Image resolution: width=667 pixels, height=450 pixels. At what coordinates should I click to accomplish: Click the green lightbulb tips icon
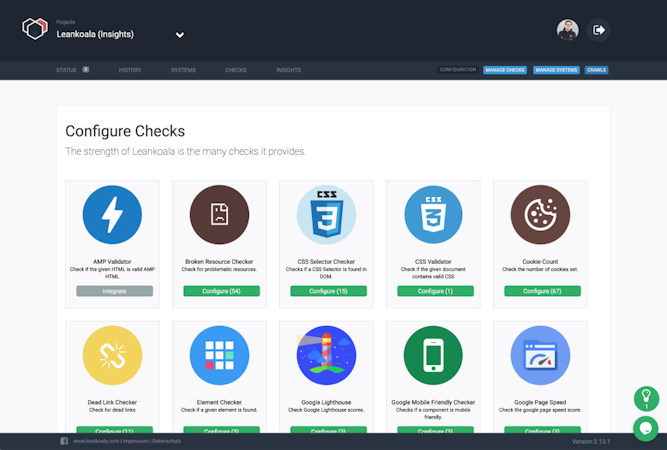[x=646, y=399]
